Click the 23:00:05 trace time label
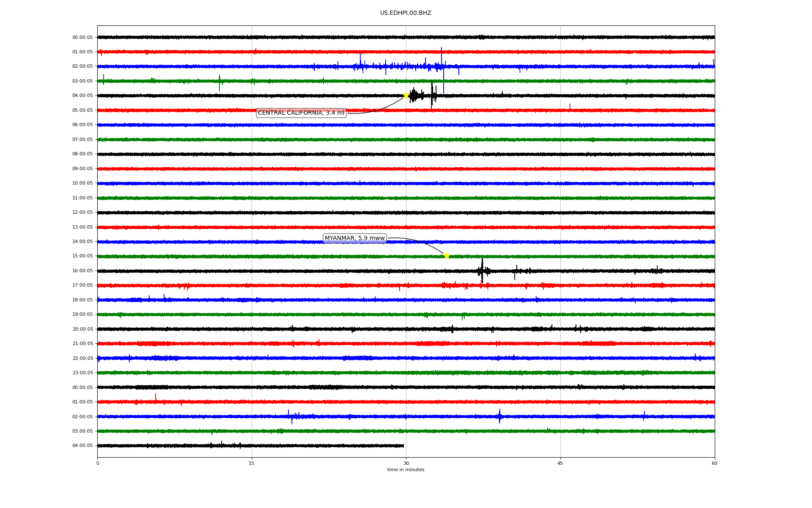This screenshot has height=508, width=812. point(82,373)
